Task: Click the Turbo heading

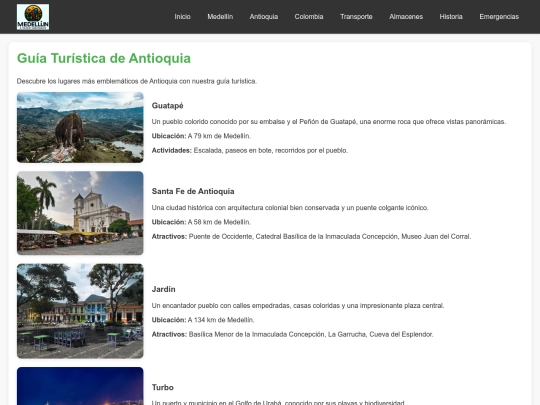Action: point(163,387)
